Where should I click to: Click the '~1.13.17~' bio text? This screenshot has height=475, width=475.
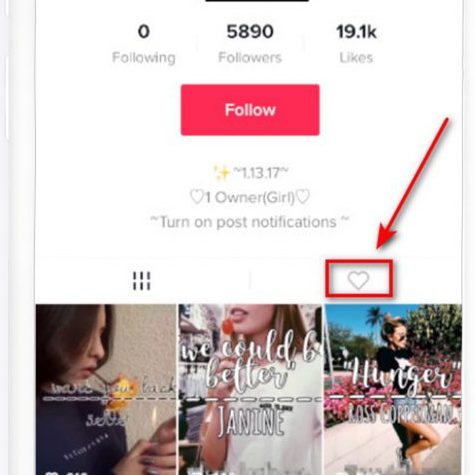260,173
